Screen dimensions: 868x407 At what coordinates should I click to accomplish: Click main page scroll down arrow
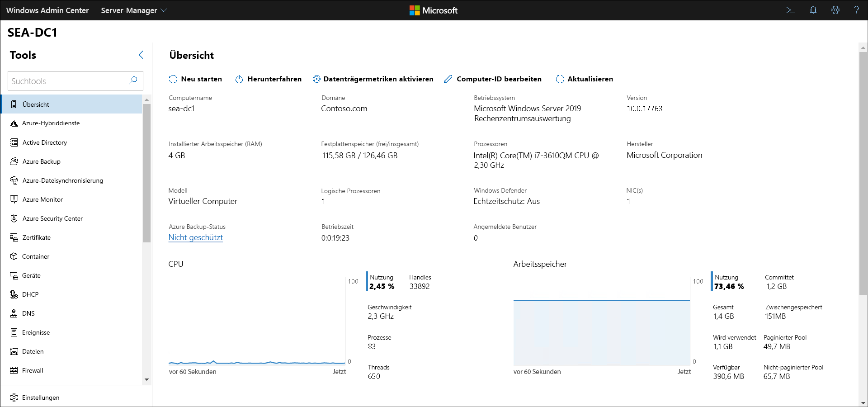click(x=863, y=402)
